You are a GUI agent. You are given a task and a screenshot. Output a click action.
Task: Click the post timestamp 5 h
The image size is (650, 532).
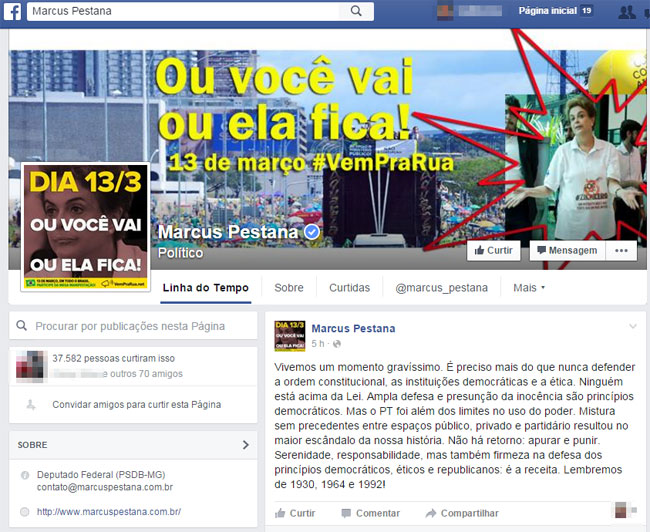click(x=318, y=344)
